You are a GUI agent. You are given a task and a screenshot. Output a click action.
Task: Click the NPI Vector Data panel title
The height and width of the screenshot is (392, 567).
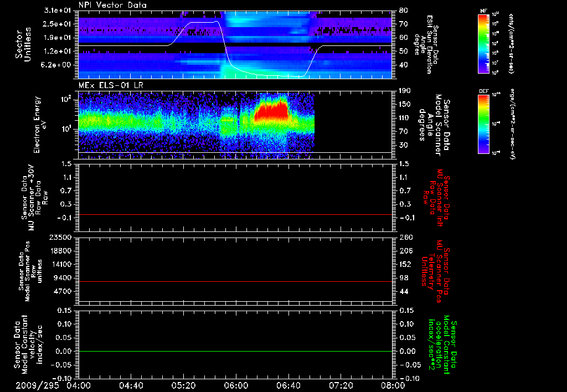tap(113, 5)
